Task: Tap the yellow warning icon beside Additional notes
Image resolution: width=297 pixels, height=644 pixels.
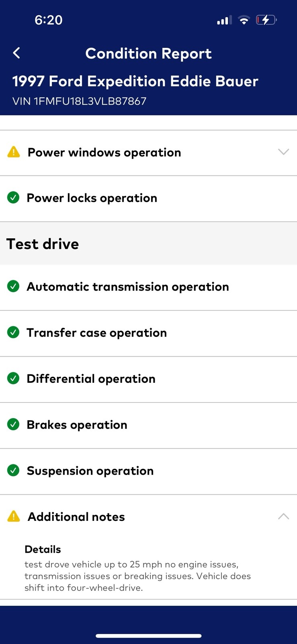Action: (x=14, y=516)
